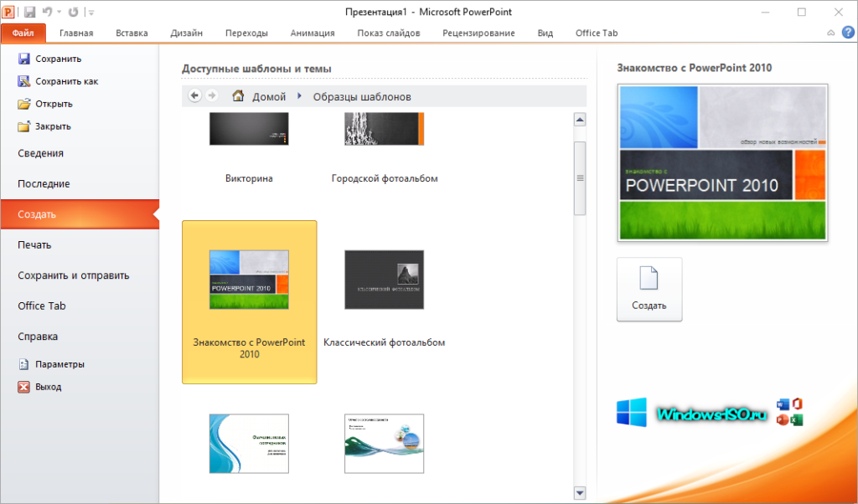Open the Переходы ribbon tab
Screen dimensions: 858x504
tap(247, 33)
